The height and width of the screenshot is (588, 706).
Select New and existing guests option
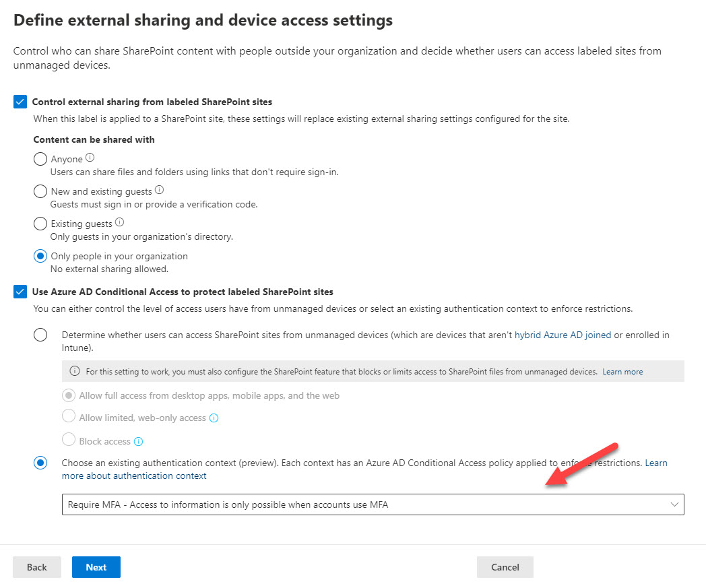tap(40, 192)
